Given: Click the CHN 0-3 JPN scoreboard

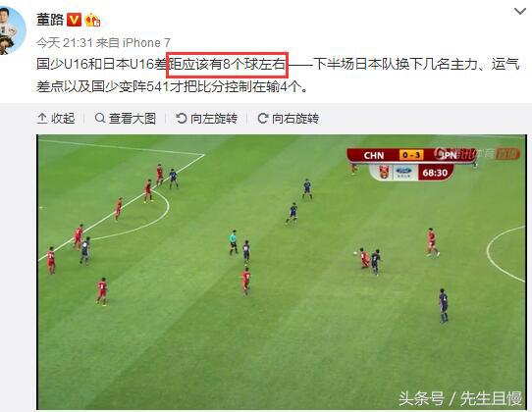Looking at the screenshot, I should point(411,155).
